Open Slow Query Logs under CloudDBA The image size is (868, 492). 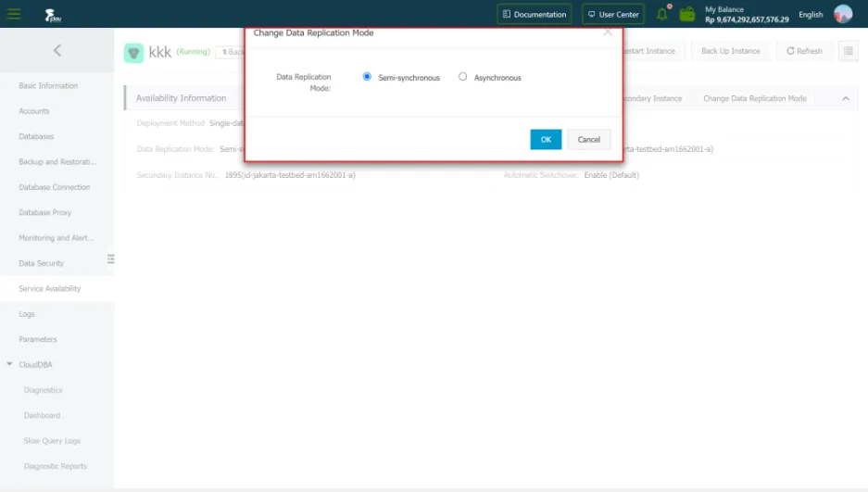52,441
